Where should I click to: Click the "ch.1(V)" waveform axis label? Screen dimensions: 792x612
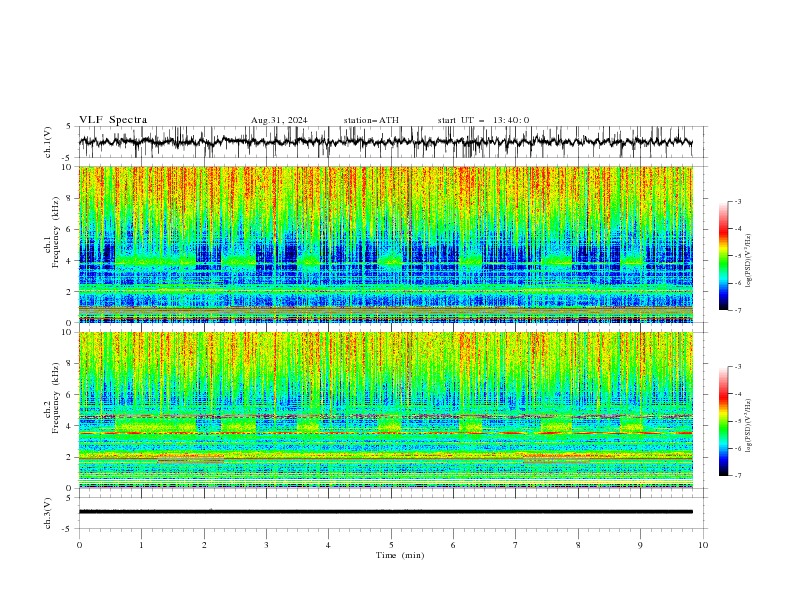pos(48,142)
